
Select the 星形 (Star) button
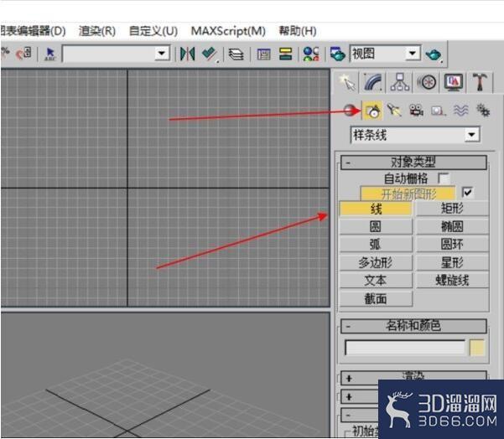tap(452, 263)
